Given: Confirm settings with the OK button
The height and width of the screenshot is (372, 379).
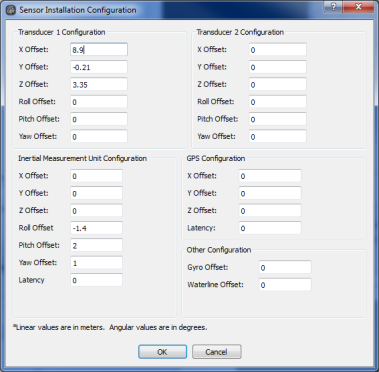Looking at the screenshot, I should click(162, 352).
